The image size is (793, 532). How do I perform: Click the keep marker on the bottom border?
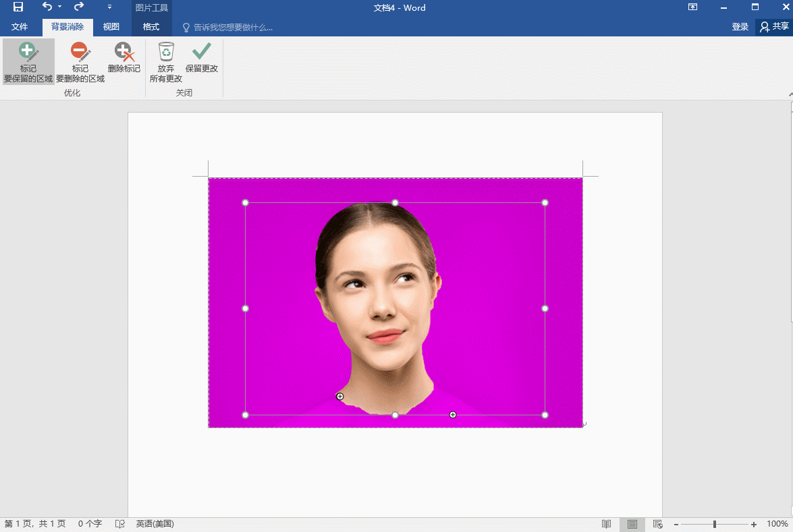coord(453,415)
